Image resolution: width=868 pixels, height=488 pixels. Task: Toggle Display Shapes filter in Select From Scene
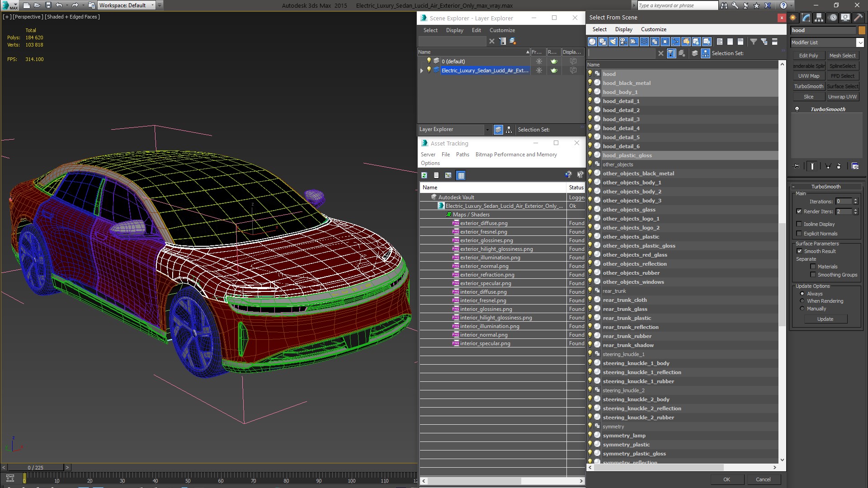point(603,42)
